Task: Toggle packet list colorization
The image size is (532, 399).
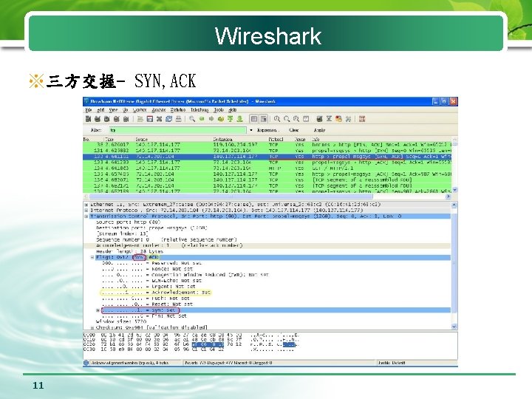Action: click(253, 119)
